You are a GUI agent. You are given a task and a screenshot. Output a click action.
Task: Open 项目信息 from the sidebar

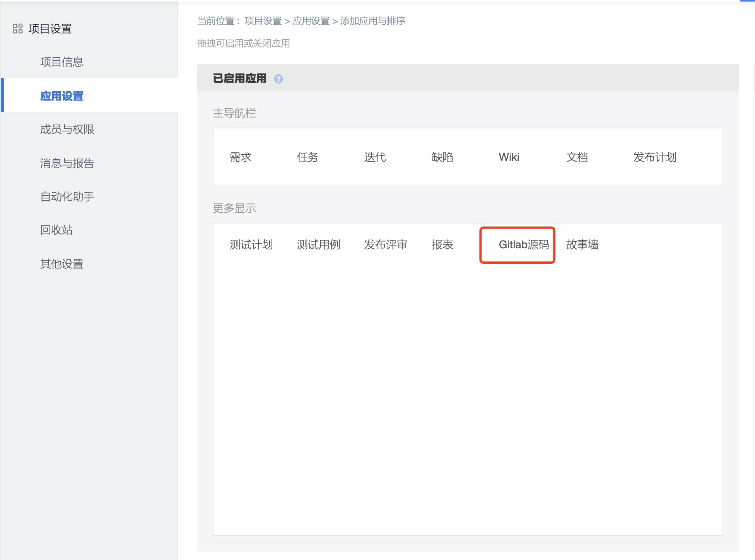[62, 62]
